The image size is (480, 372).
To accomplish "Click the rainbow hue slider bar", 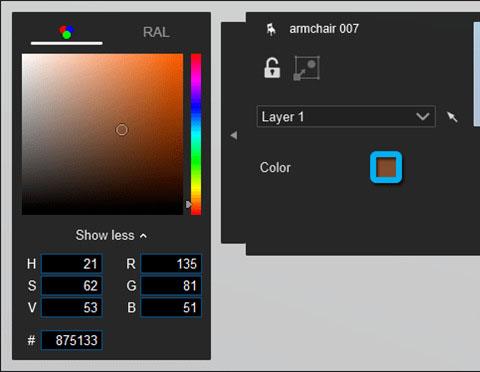I will coord(196,134).
